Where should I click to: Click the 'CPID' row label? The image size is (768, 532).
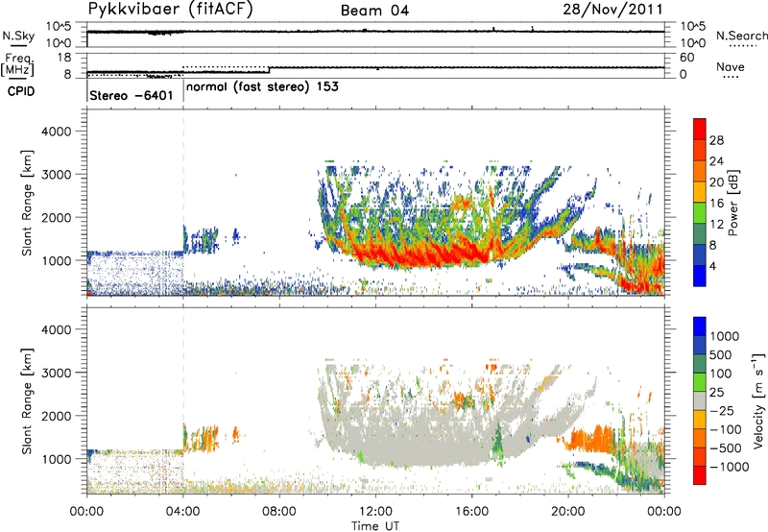21,91
